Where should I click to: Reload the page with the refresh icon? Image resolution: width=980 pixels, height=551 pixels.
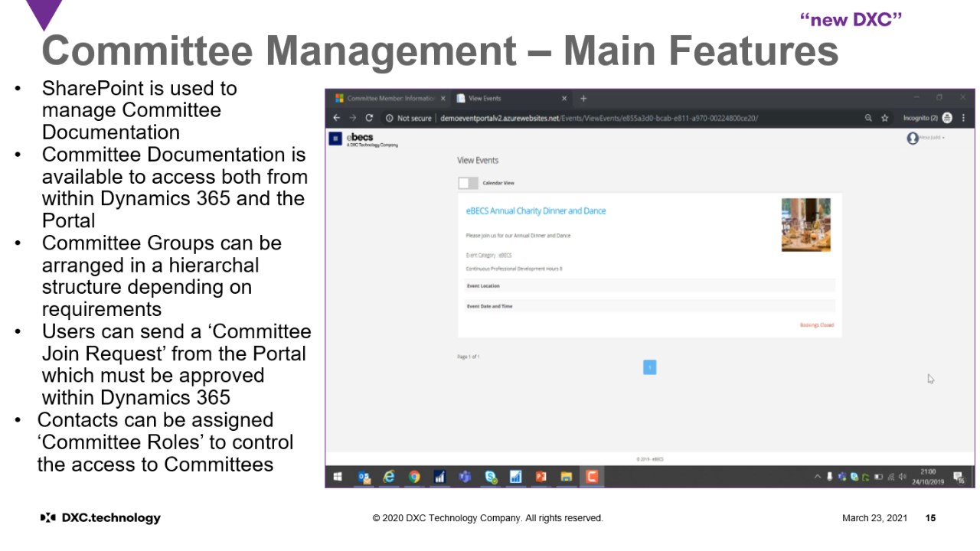(369, 118)
